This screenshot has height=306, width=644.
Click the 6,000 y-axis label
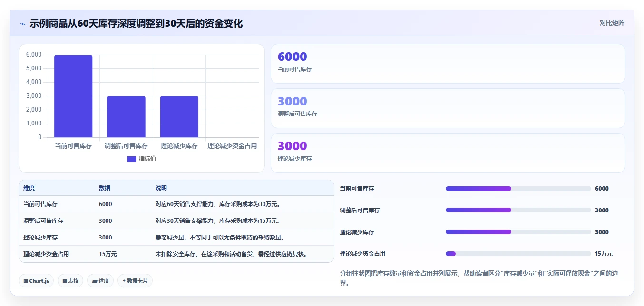coord(33,55)
